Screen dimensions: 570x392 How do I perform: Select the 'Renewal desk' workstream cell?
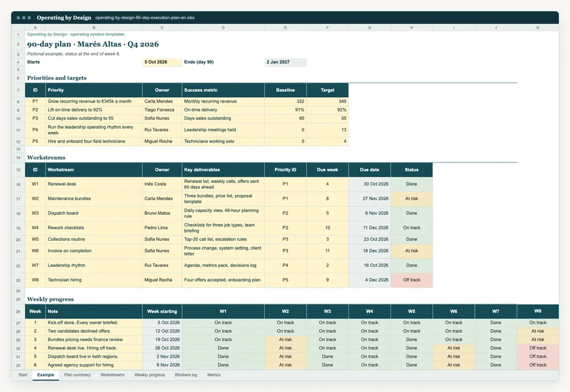pos(94,184)
